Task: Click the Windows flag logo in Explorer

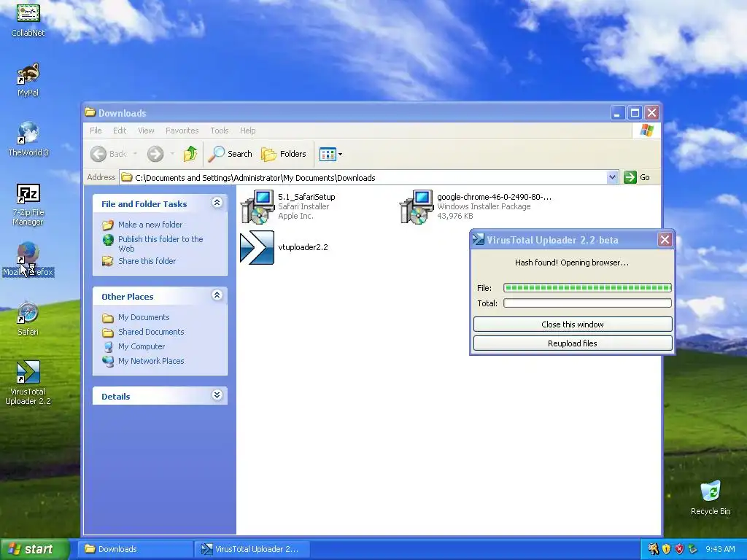Action: coord(646,131)
